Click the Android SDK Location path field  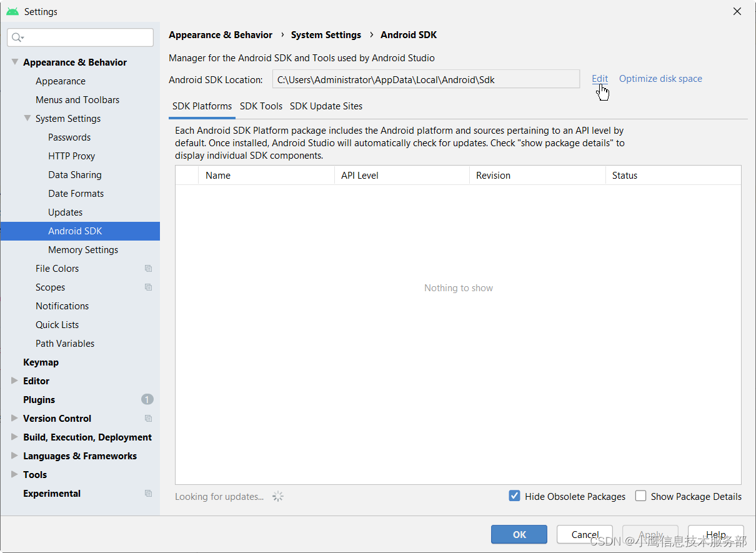pyautogui.click(x=426, y=79)
